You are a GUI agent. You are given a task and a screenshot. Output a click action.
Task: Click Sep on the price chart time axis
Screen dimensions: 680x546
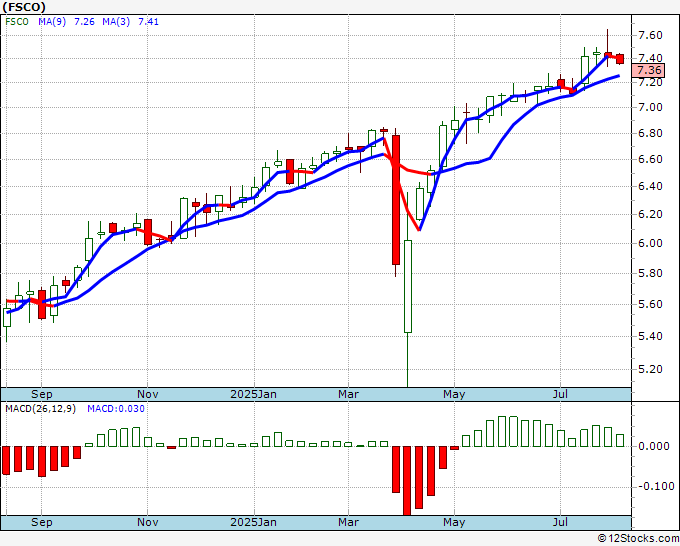coord(42,394)
